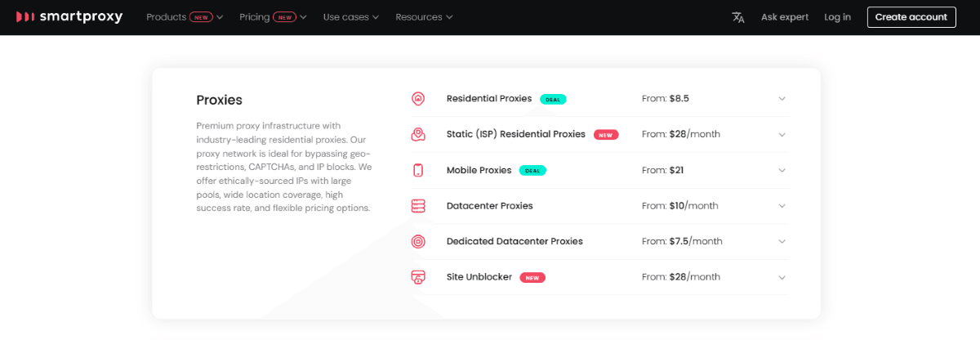This screenshot has height=340, width=980.
Task: Open the Residential Proxies link
Action: (x=489, y=98)
